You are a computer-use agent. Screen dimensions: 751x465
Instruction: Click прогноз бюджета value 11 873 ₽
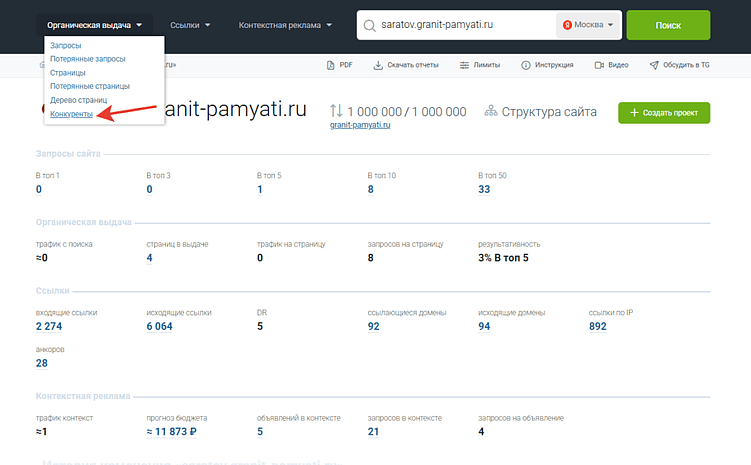(171, 431)
